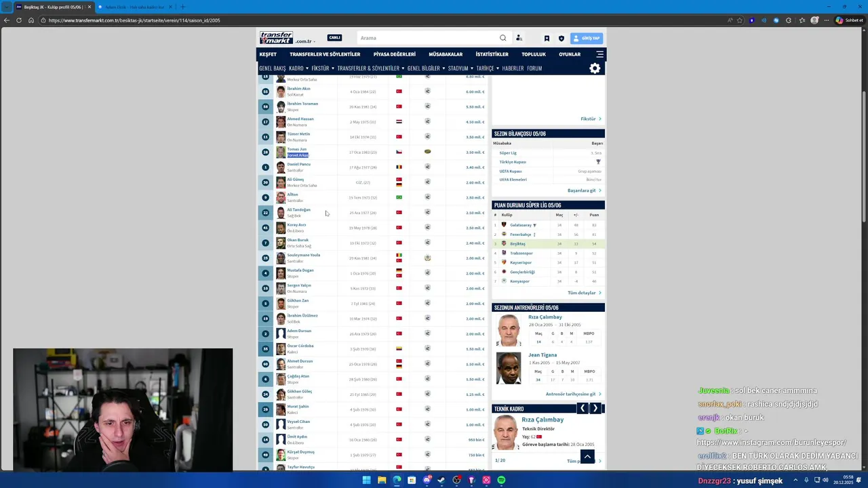868x488 pixels.
Task: Open the hamburger menu icon
Action: pyautogui.click(x=599, y=54)
